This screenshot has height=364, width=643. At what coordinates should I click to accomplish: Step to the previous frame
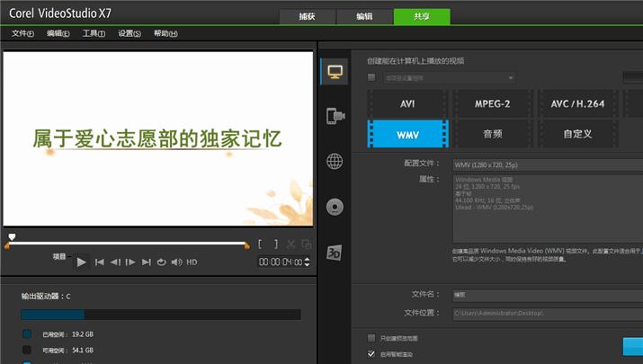115,262
